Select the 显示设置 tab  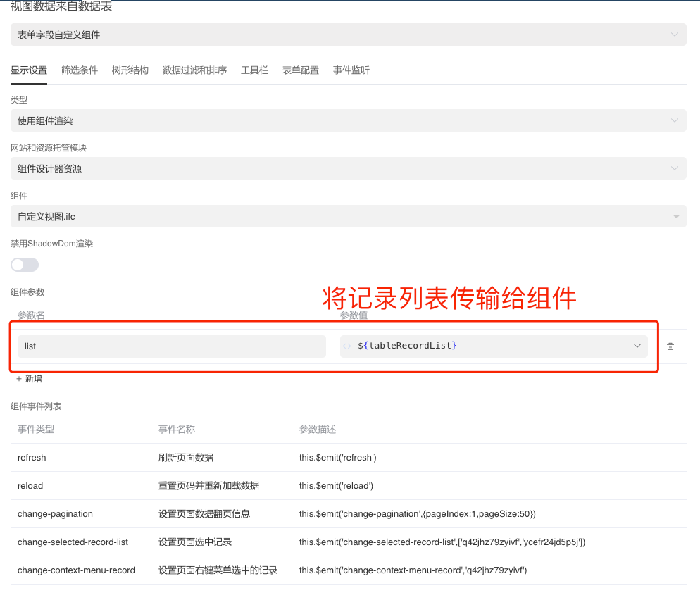point(28,70)
